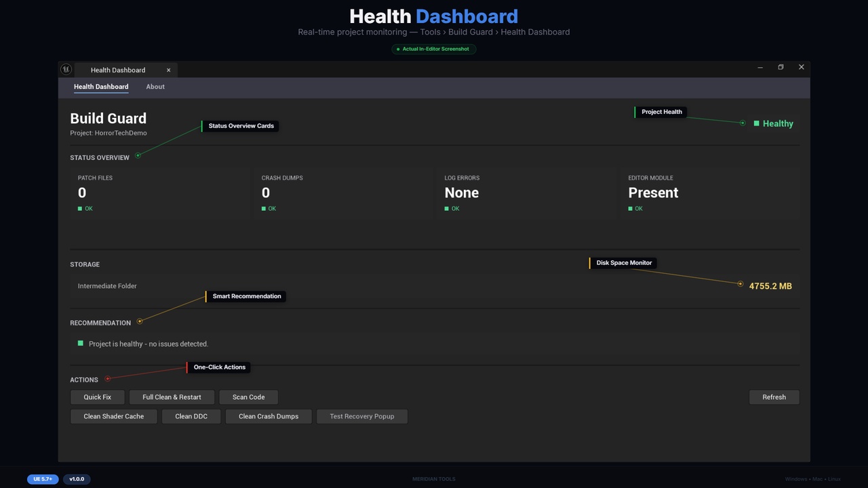Select the Health Dashboard navigation tab
Image resolution: width=868 pixels, height=488 pixels.
(x=101, y=87)
